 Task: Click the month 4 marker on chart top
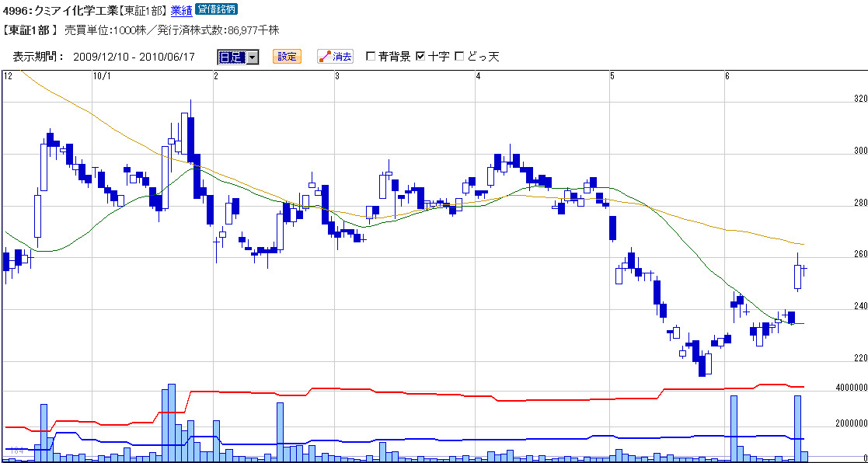click(x=479, y=76)
